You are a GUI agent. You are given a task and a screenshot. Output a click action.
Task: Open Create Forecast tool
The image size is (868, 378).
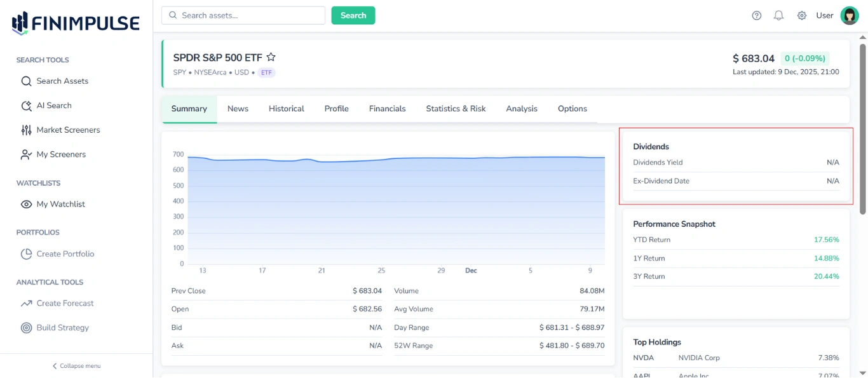(65, 304)
